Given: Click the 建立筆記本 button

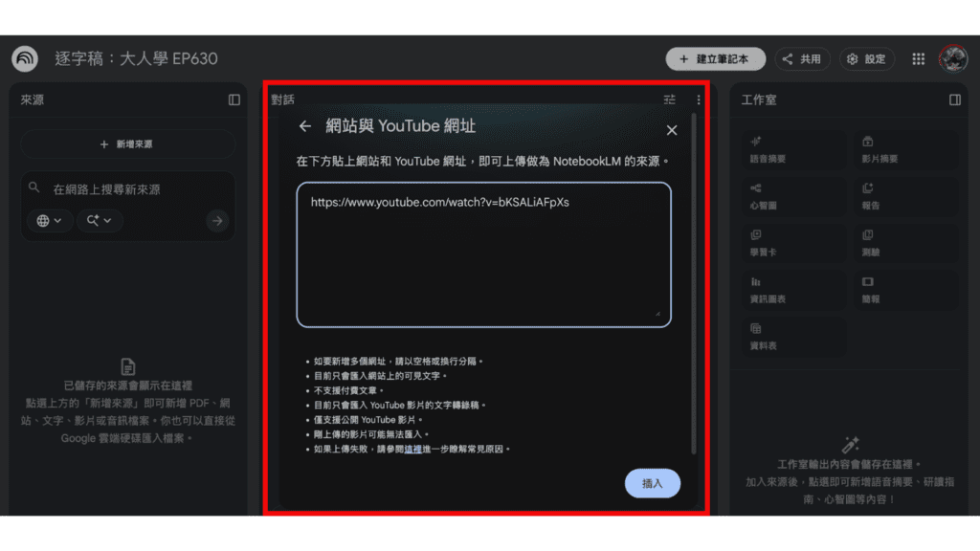Looking at the screenshot, I should pos(715,59).
